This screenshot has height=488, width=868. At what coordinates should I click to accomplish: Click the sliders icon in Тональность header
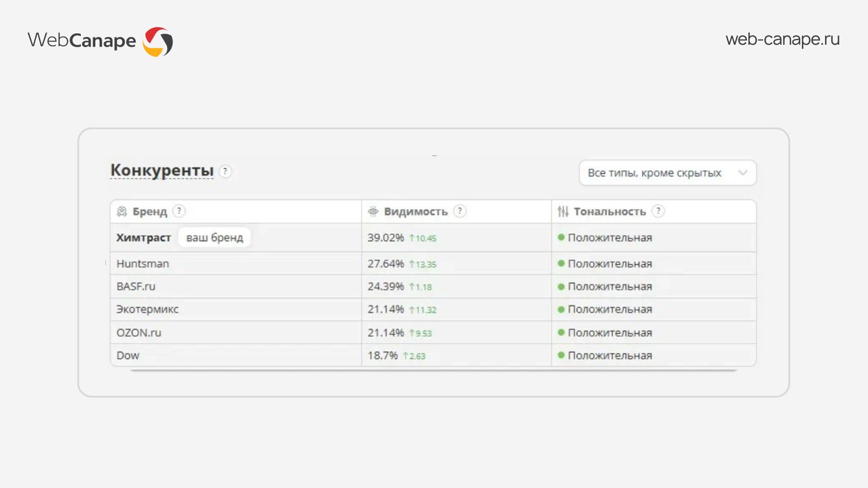(x=563, y=212)
